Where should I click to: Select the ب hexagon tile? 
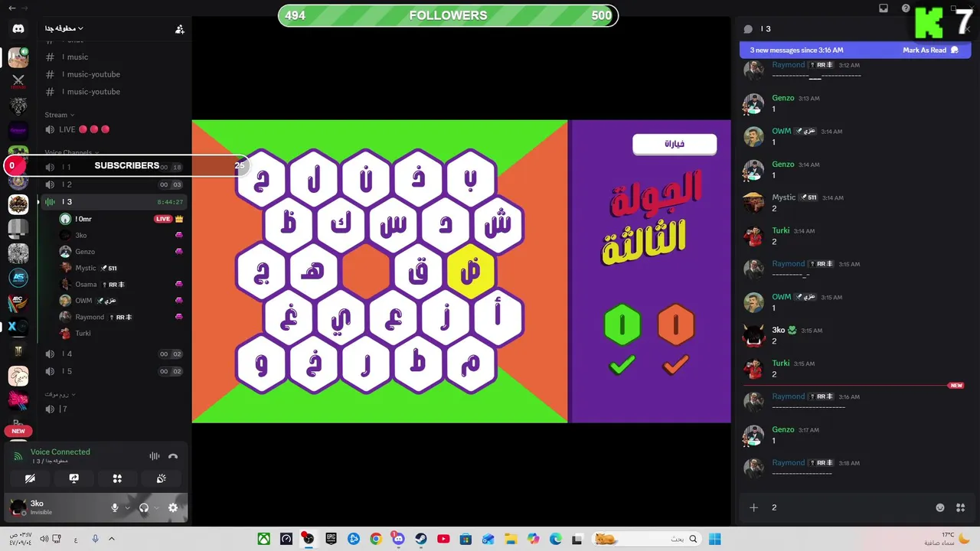[x=471, y=181]
